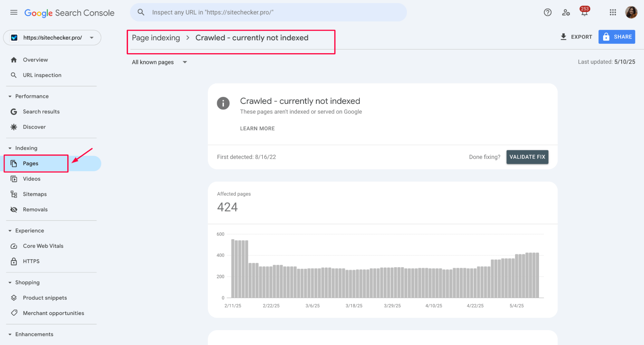Open users and permissions settings icon

[566, 13]
